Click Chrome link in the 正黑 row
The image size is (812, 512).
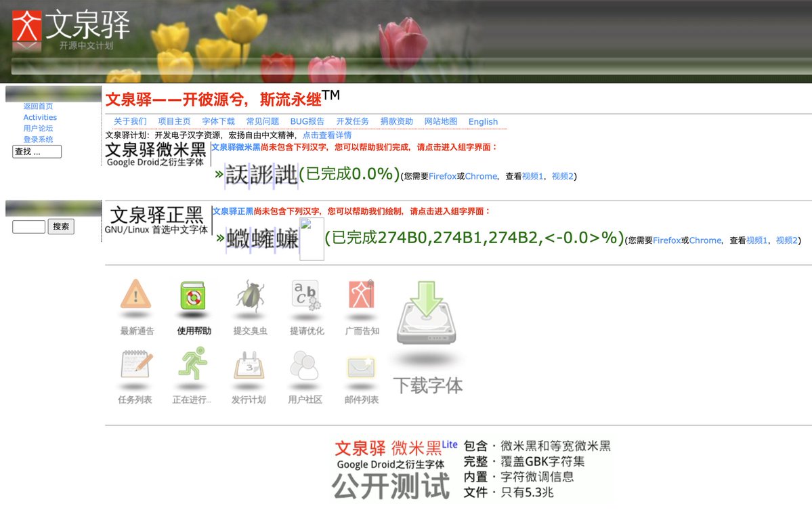click(x=705, y=240)
